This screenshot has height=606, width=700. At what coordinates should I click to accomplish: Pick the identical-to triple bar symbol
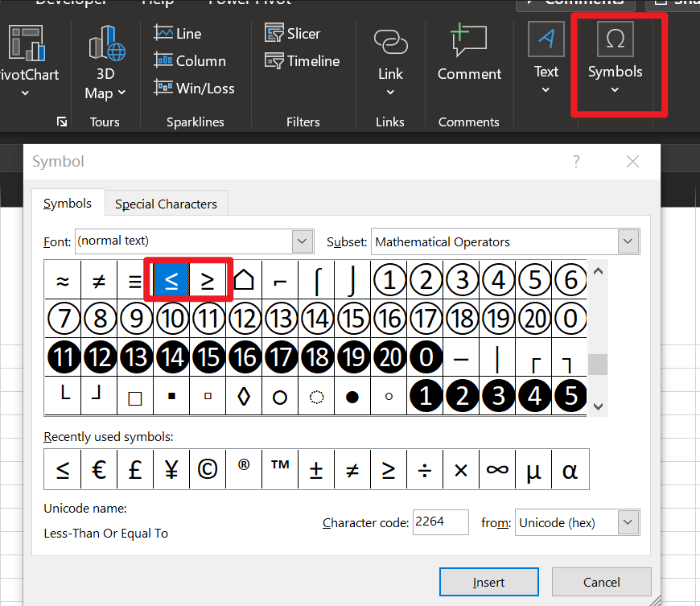pos(135,280)
